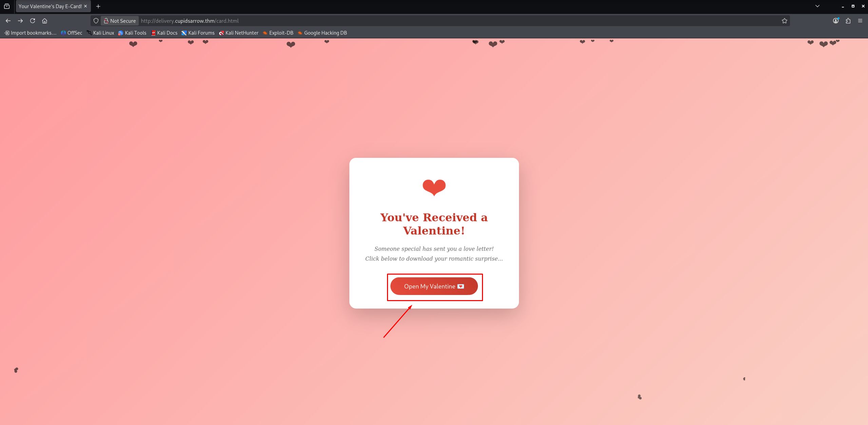This screenshot has width=868, height=425.
Task: Open the Not Secure site info panel
Action: pyautogui.click(x=120, y=21)
